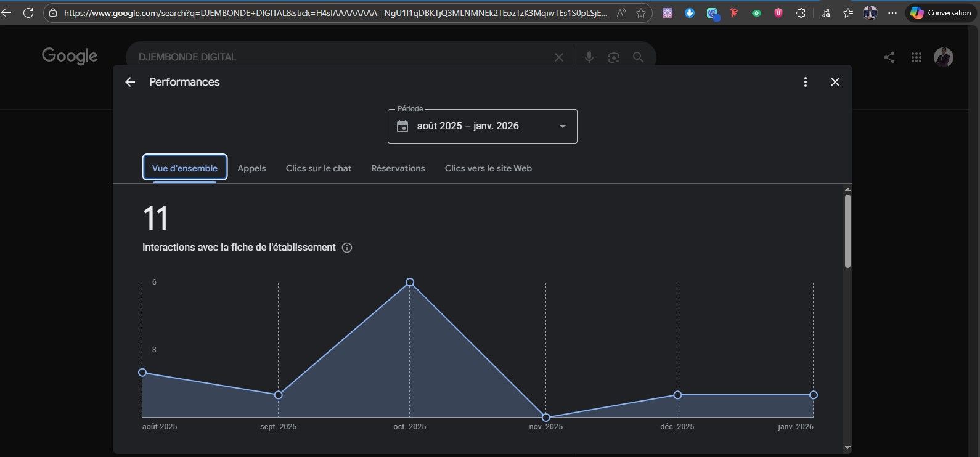Screen dimensions: 980x457
Task: Click the calendar icon in Période field
Action: click(402, 126)
